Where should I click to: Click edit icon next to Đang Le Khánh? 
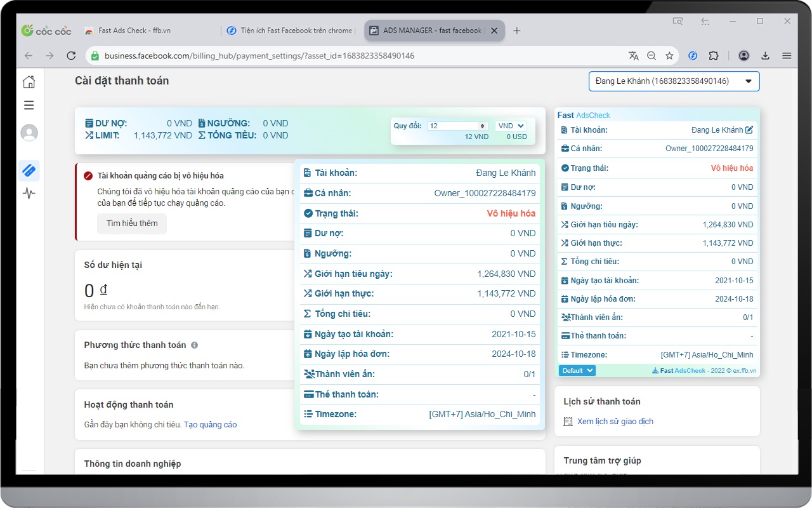click(749, 130)
